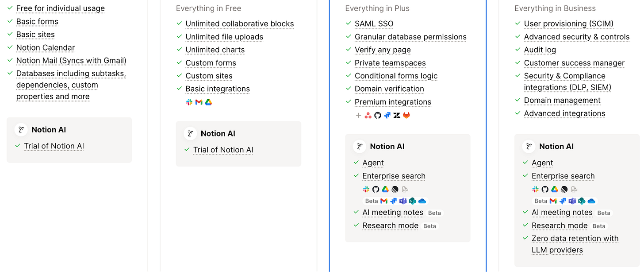Click GitHub icon in Everything in Business column
Screen dimensions: 644x272
pos(545,189)
